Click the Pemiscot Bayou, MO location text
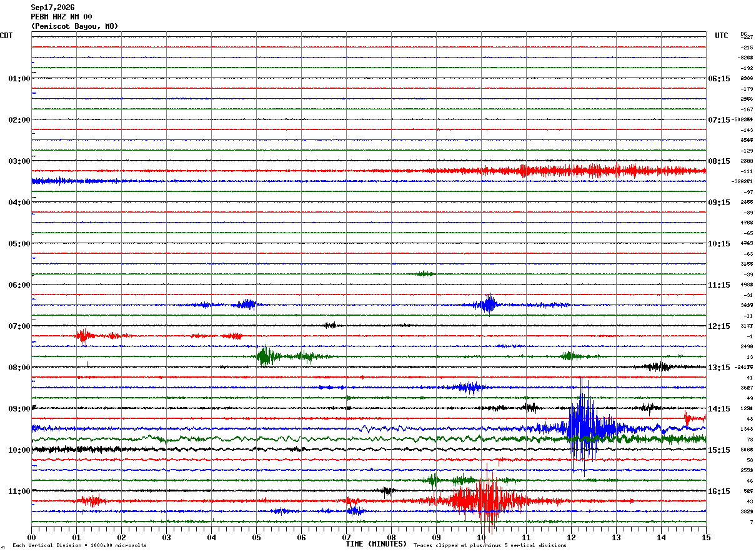The height and width of the screenshot is (554, 756). click(x=74, y=26)
